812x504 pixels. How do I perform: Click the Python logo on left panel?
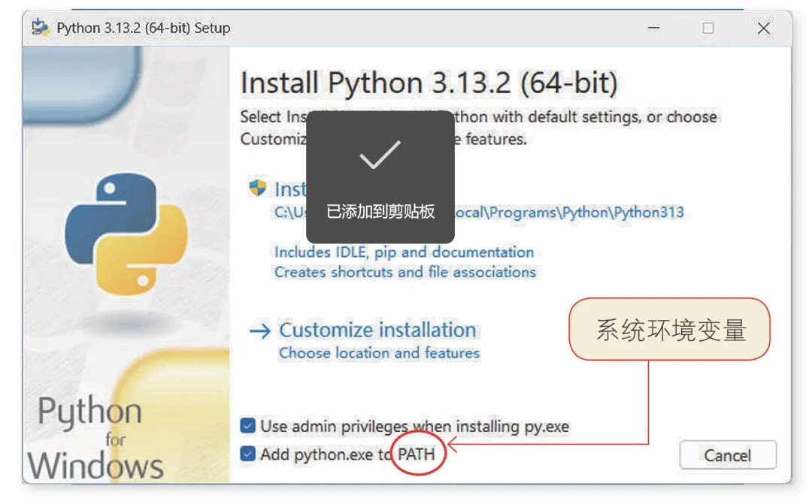(x=126, y=234)
